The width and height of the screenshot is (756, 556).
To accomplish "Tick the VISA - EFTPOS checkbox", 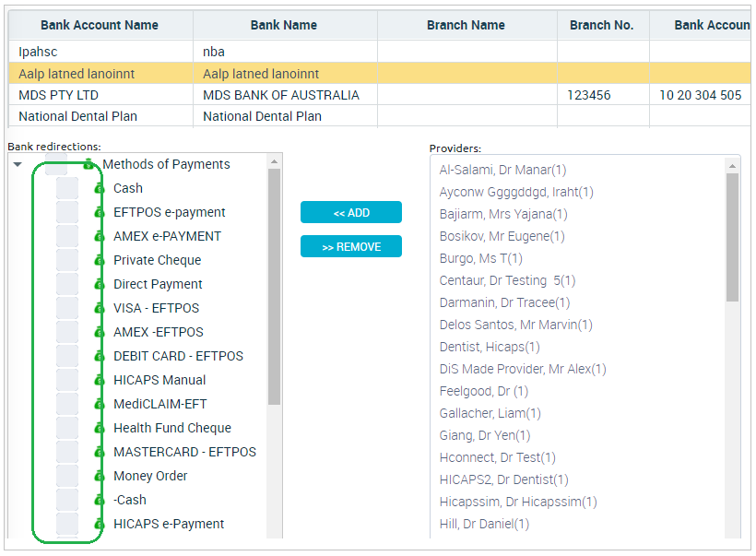I will pos(67,308).
